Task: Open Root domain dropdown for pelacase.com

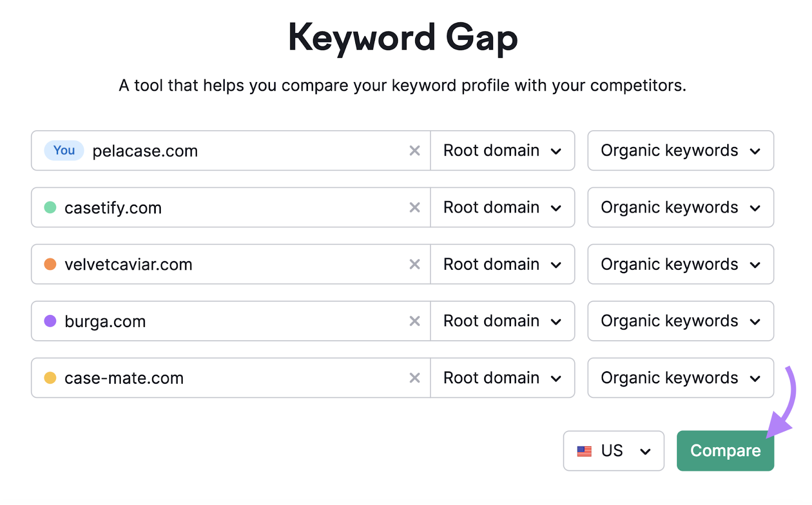Action: pos(502,150)
